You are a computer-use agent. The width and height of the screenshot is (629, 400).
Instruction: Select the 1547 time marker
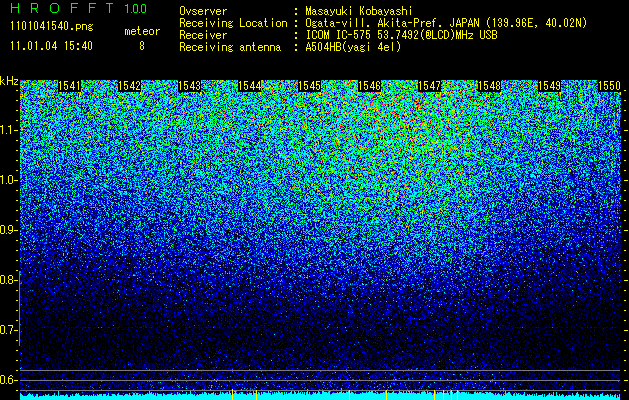(x=429, y=86)
